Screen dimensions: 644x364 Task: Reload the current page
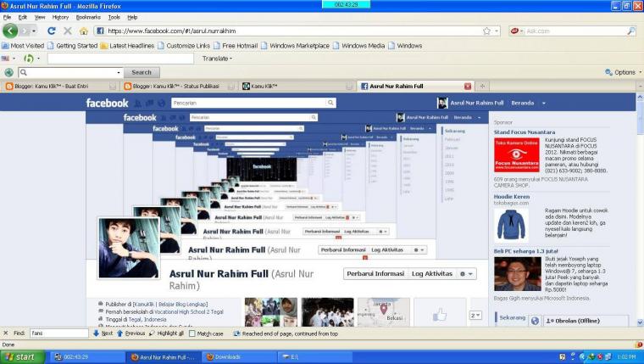coord(52,31)
